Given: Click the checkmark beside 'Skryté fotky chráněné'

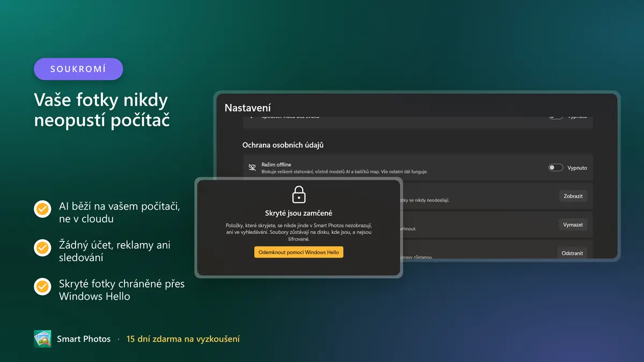Looking at the screenshot, I should pos(42,286).
